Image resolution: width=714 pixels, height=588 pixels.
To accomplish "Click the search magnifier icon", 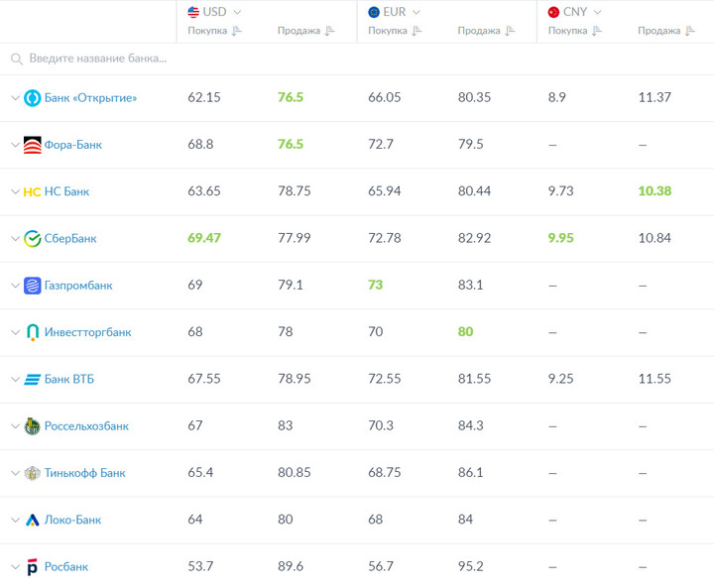I will tap(17, 59).
